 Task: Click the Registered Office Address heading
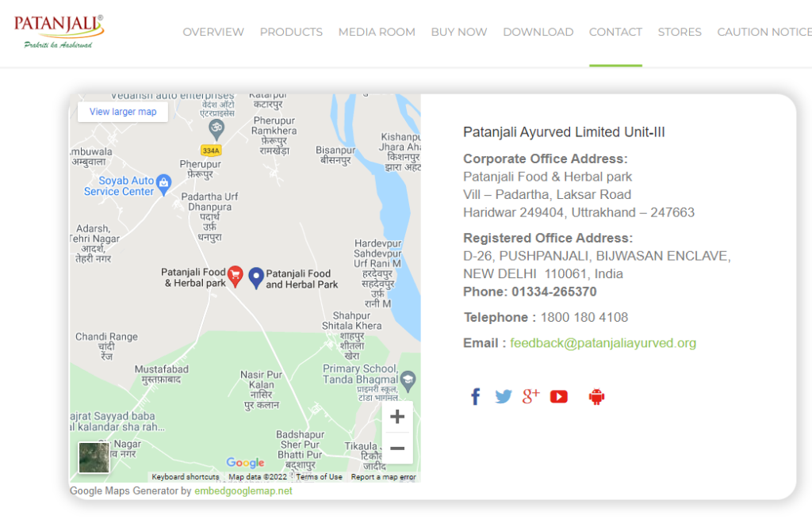point(548,238)
